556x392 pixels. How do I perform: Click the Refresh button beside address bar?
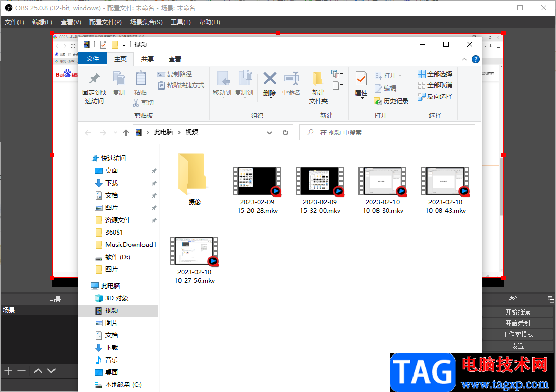pos(285,132)
